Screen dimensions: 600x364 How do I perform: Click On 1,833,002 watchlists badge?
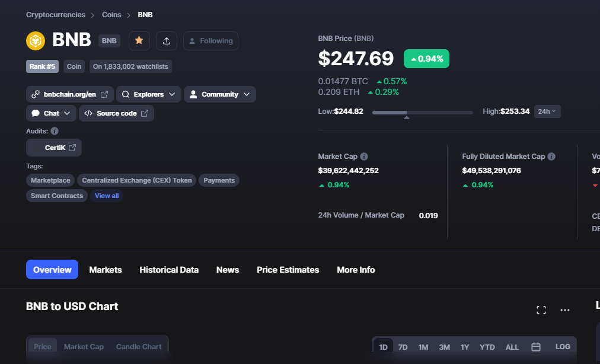click(130, 66)
